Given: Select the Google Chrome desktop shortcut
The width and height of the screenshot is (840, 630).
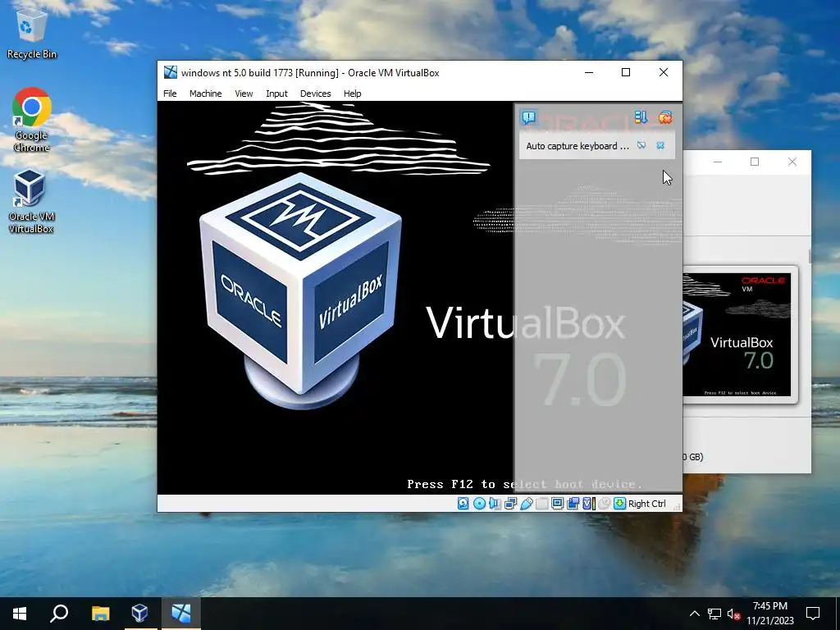Looking at the screenshot, I should click(32, 121).
